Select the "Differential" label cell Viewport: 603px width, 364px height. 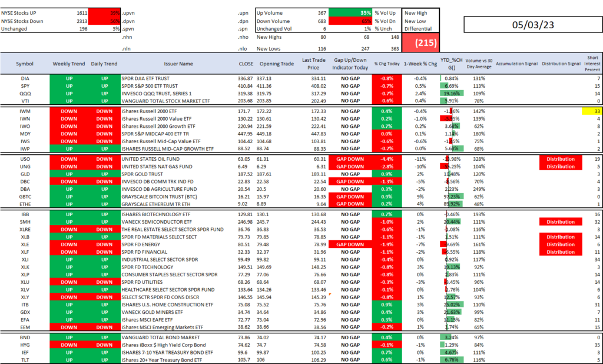coord(418,29)
